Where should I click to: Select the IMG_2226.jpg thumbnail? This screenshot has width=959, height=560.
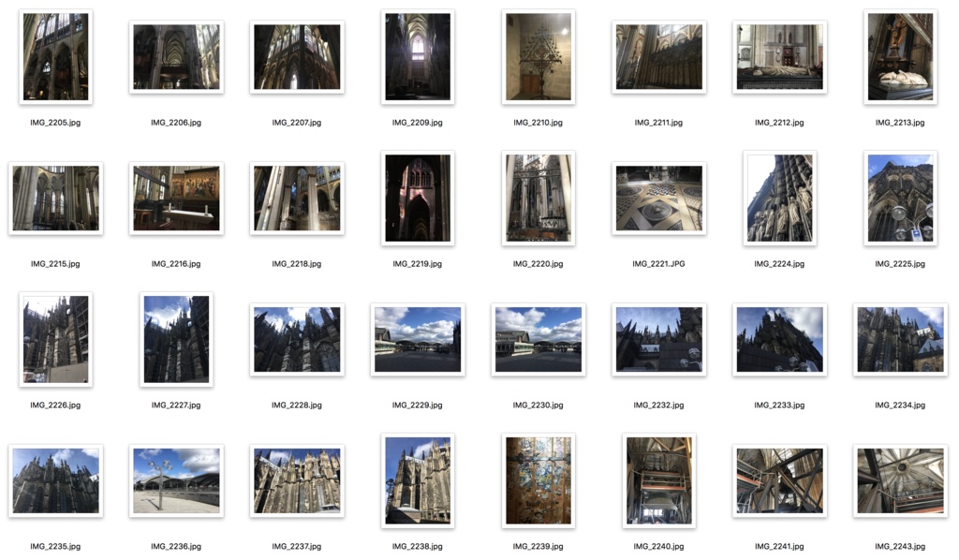(55, 339)
